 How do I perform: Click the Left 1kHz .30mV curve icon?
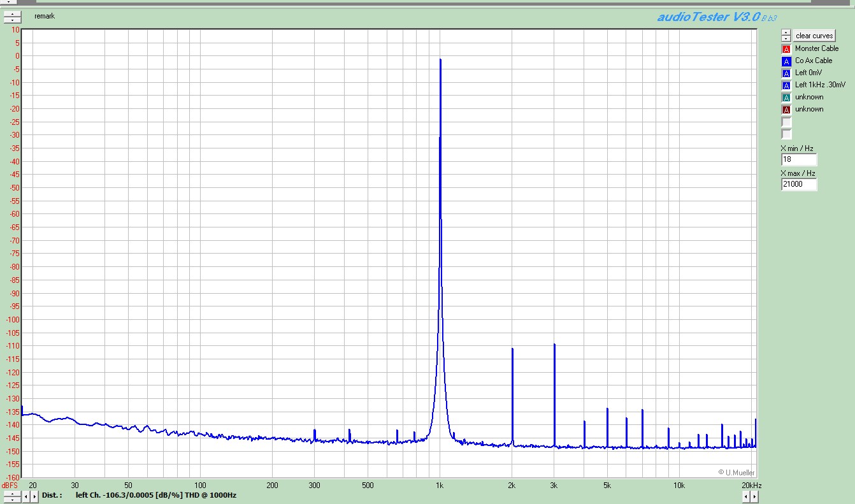(x=786, y=85)
